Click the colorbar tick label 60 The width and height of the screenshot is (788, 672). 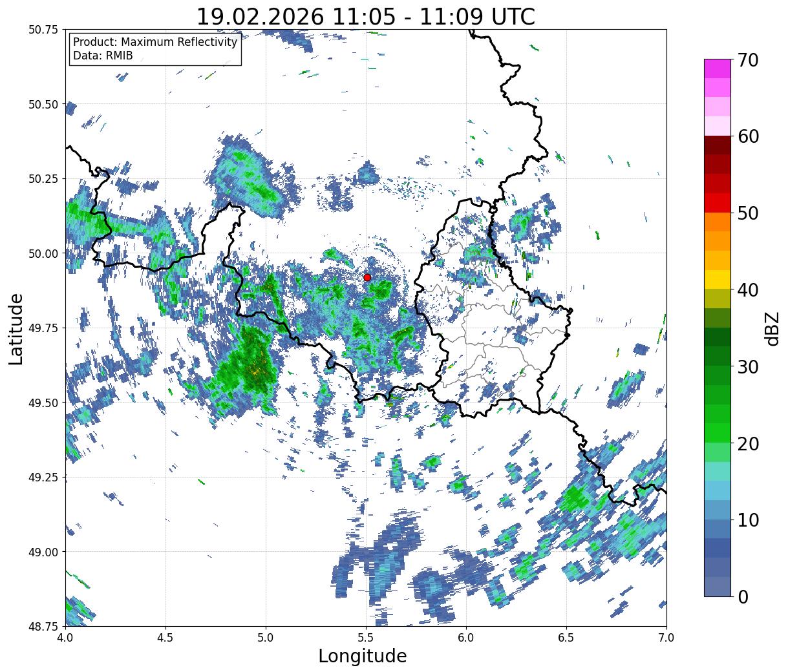[x=748, y=136]
